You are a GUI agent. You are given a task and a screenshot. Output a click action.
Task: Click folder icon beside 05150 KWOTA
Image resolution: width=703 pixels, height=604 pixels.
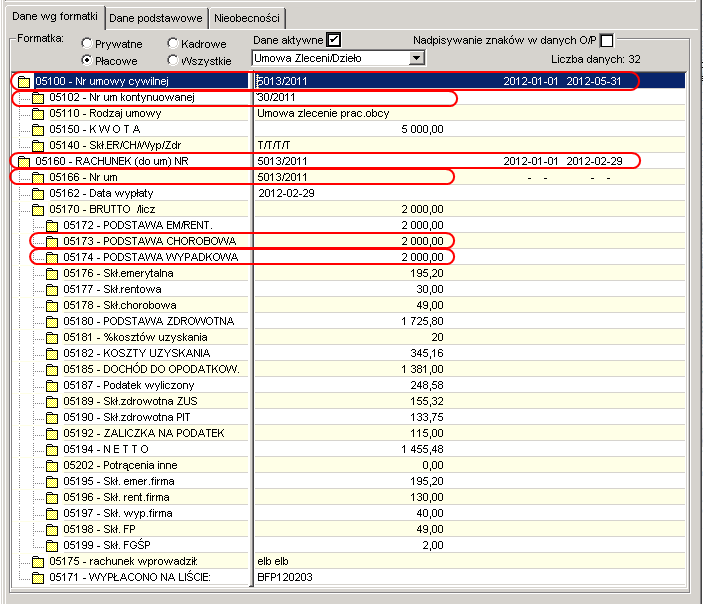click(38, 130)
